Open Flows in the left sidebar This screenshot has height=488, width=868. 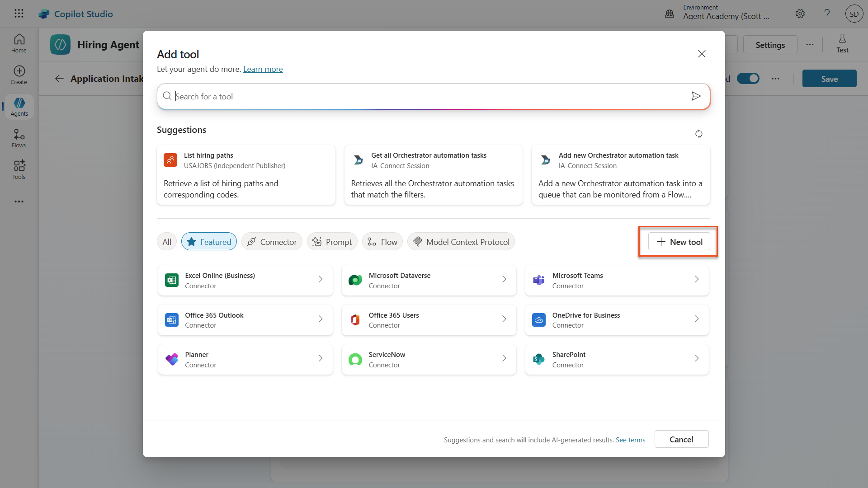pyautogui.click(x=19, y=138)
